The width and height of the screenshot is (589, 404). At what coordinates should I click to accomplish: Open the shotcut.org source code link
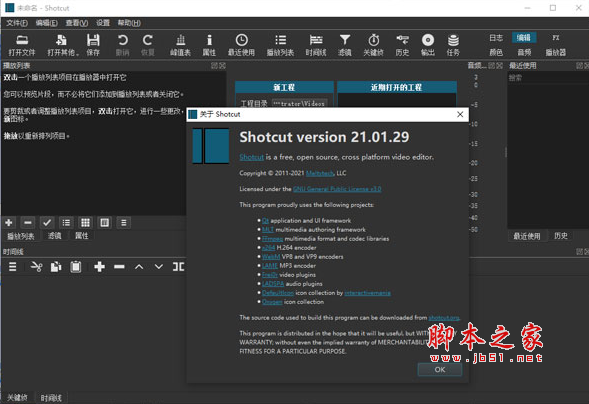(444, 318)
